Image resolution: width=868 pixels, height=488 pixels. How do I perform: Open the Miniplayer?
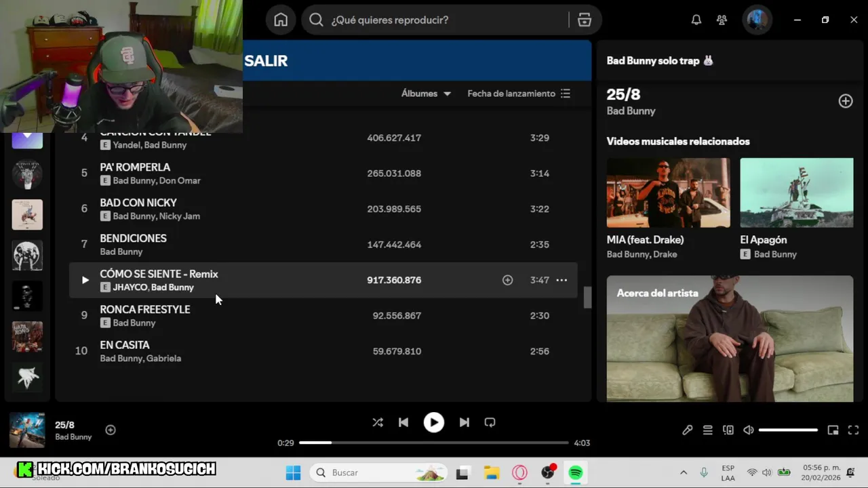(833, 430)
